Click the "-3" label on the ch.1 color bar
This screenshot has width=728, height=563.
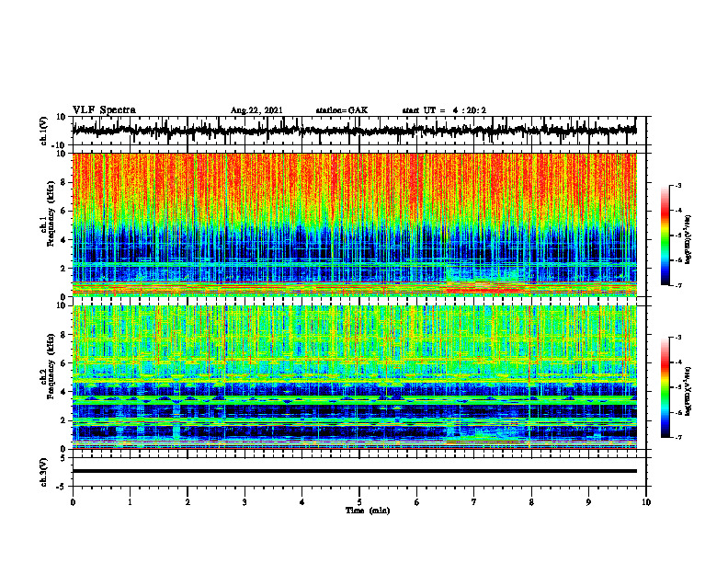coord(678,186)
